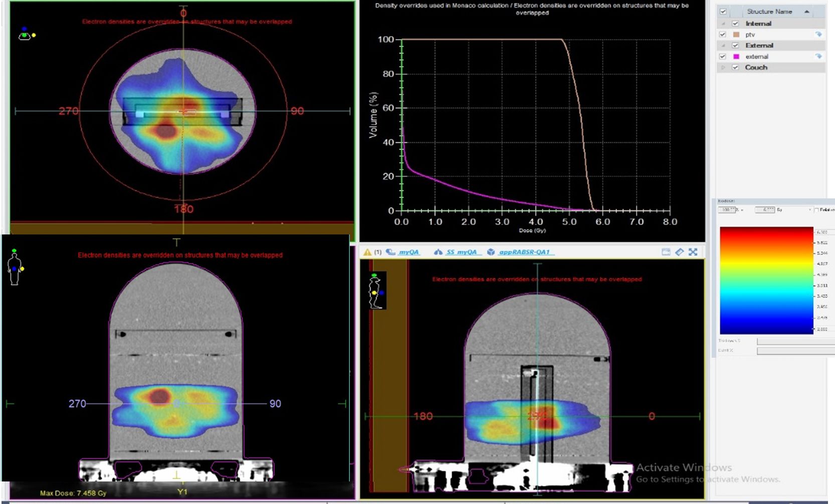This screenshot has height=504, width=835.
Task: Toggle the Internal group checkbox
Action: (735, 24)
